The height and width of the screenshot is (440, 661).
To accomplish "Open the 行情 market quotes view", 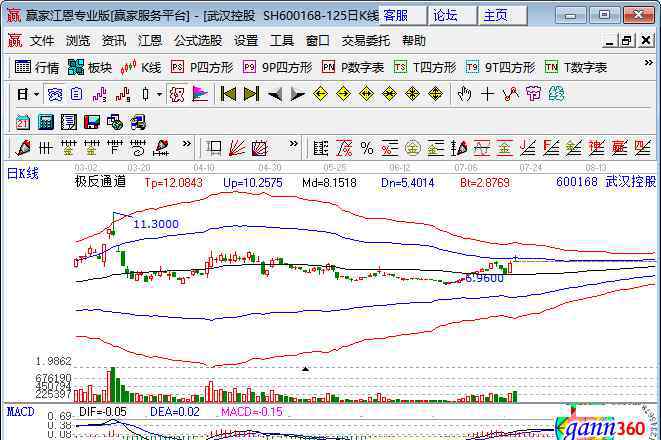I will [x=37, y=67].
